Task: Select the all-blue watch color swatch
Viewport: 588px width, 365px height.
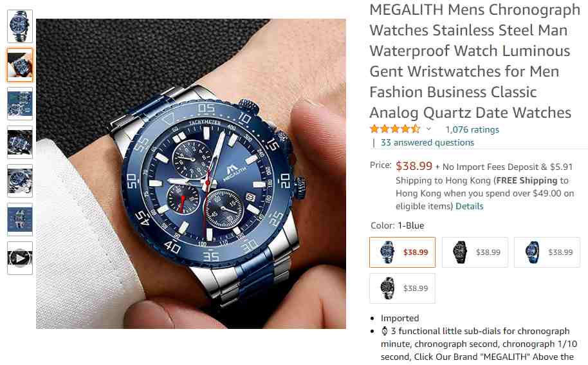Action: pos(547,252)
